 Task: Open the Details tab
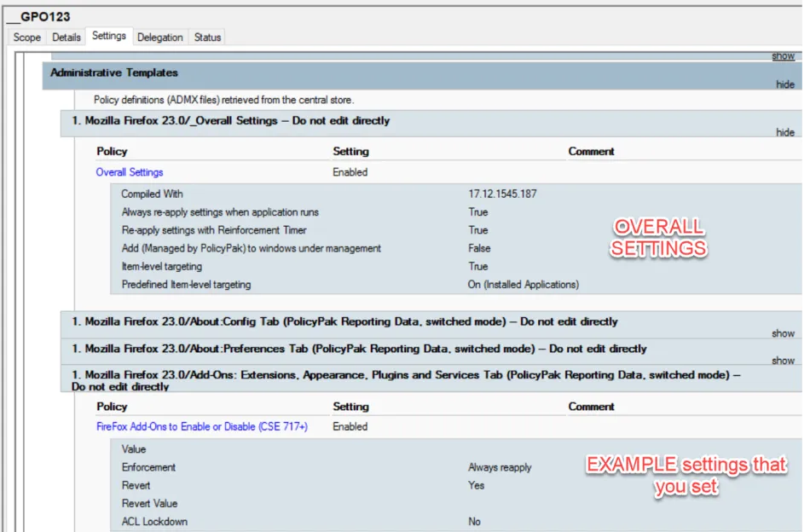[x=66, y=38]
